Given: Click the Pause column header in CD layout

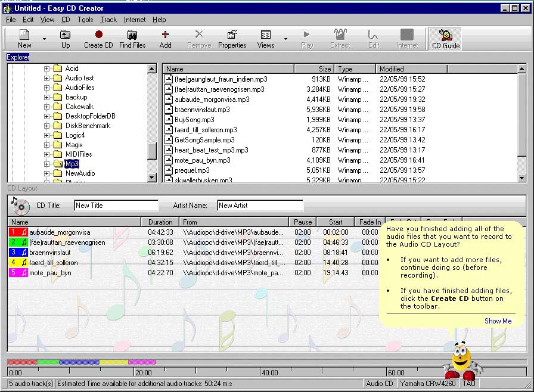Looking at the screenshot, I should point(302,222).
